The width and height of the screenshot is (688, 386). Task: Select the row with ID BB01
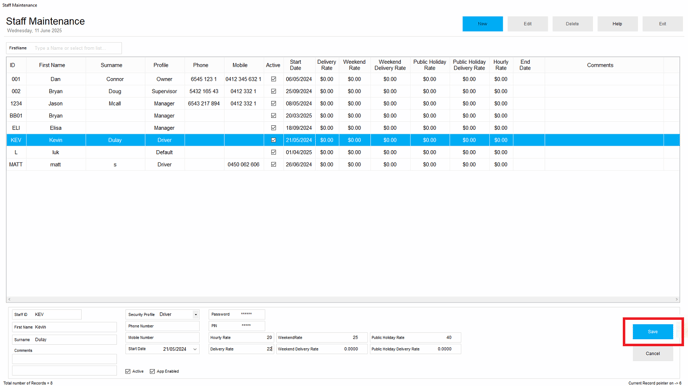[x=343, y=116]
